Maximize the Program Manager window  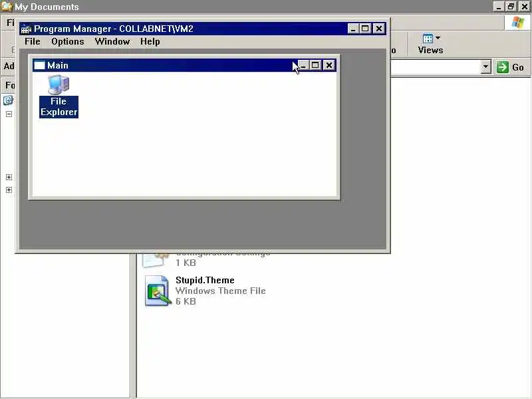pyautogui.click(x=365, y=29)
